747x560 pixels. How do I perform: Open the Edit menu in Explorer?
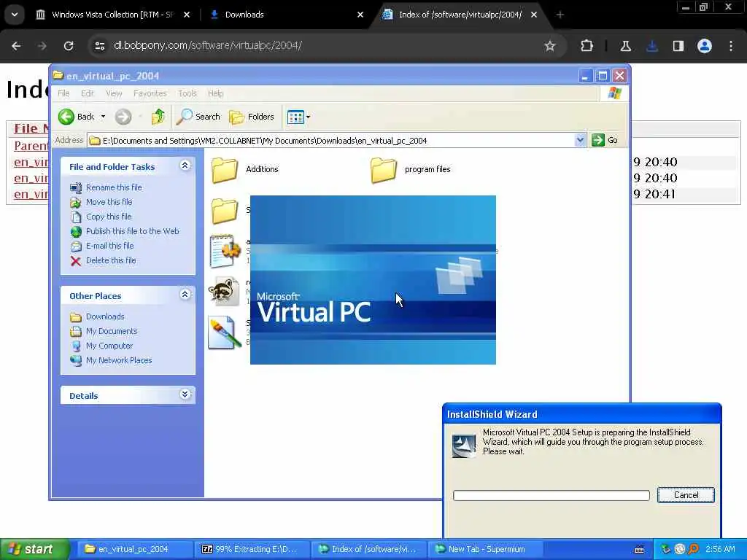[x=88, y=93]
